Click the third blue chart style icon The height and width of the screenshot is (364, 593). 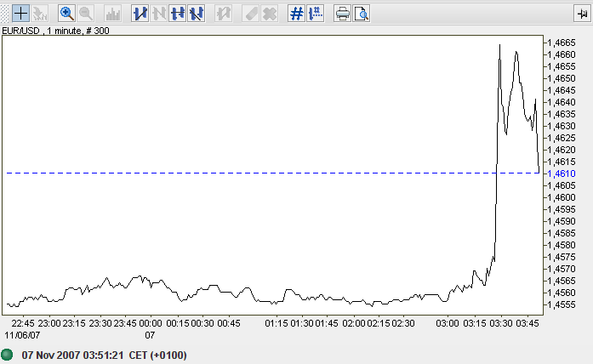(x=178, y=14)
